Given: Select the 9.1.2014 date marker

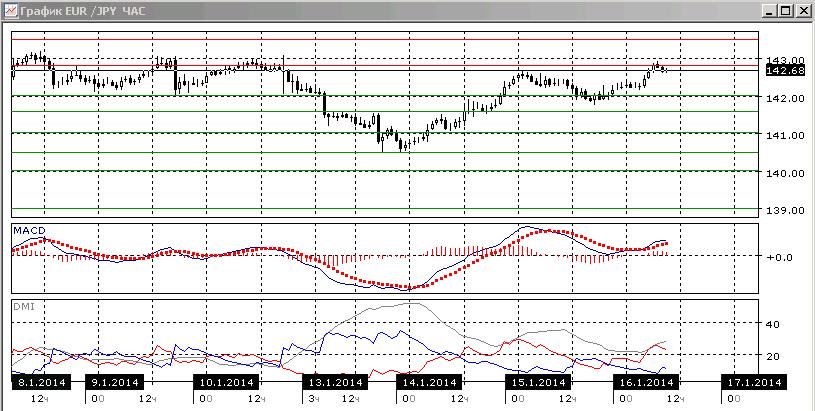Looking at the screenshot, I should pyautogui.click(x=114, y=382).
